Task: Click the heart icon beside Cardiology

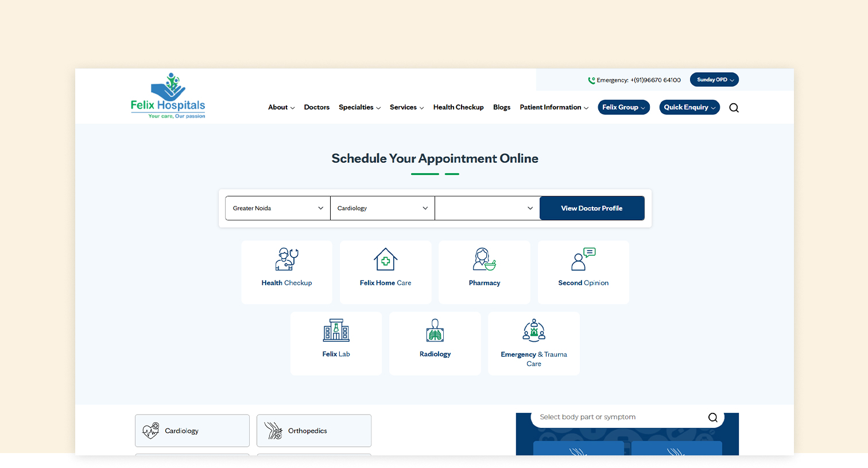Action: point(151,430)
